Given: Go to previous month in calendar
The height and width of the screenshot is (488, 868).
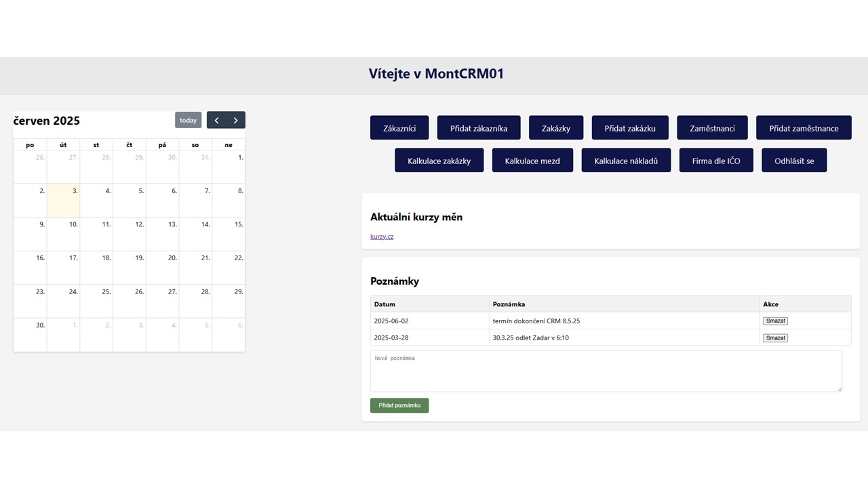Looking at the screenshot, I should [x=216, y=120].
